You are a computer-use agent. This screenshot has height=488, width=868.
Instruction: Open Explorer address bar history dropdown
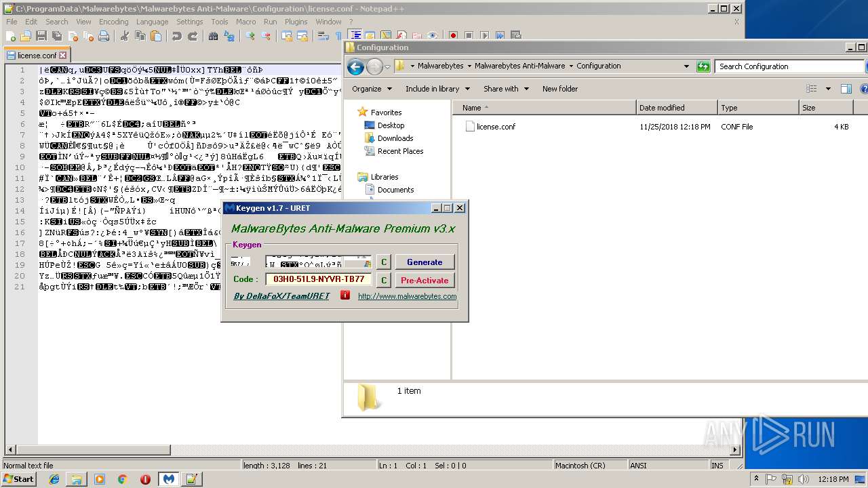click(x=686, y=66)
